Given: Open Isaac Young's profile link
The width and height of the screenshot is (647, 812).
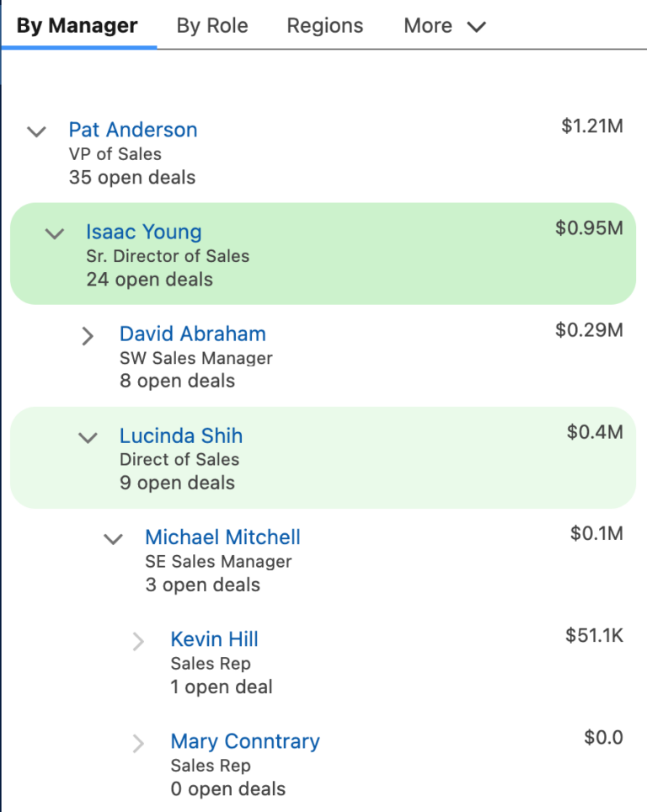Looking at the screenshot, I should (143, 232).
